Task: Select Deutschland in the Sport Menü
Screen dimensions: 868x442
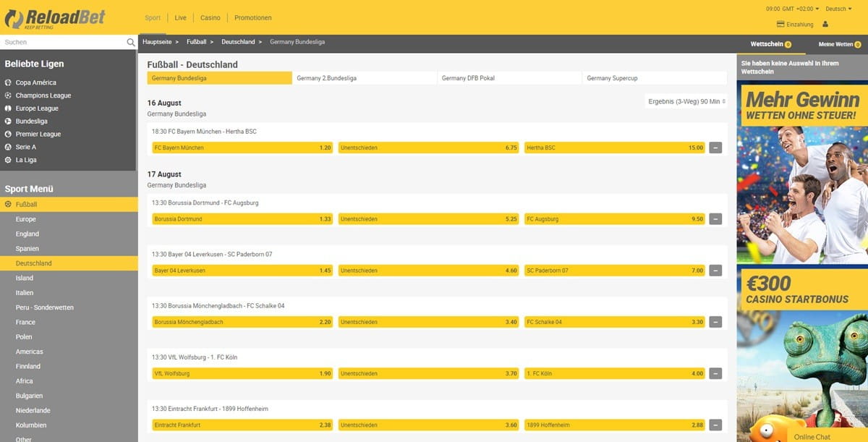Action: coord(69,263)
